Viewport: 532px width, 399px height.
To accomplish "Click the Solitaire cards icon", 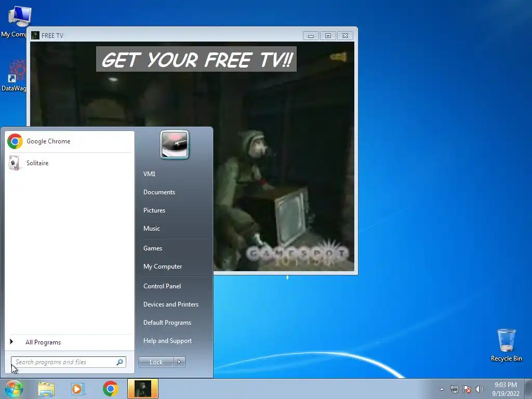I will click(x=14, y=163).
